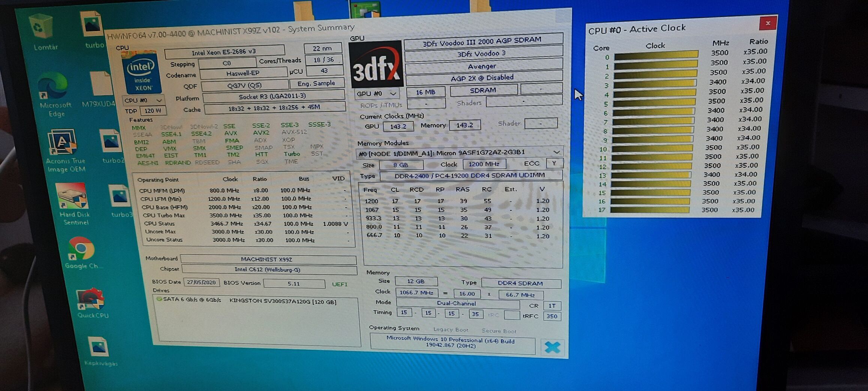The height and width of the screenshot is (391, 868).
Task: Click the AGP 2X @ Disabled field
Action: click(x=484, y=78)
